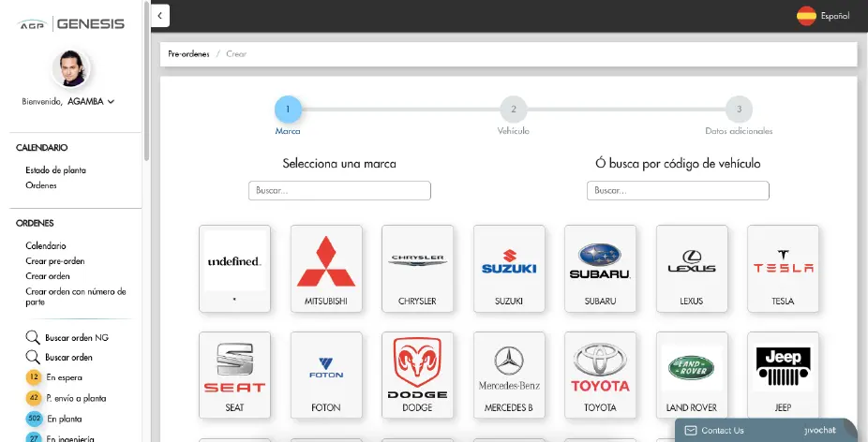Viewport: 868px width, 442px height.
Task: Click the MERCEDES B card label
Action: pyautogui.click(x=509, y=407)
